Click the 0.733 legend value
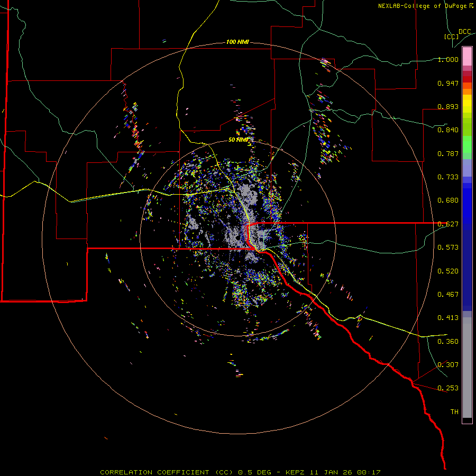Screen dimensions: 476x476 [x=448, y=177]
